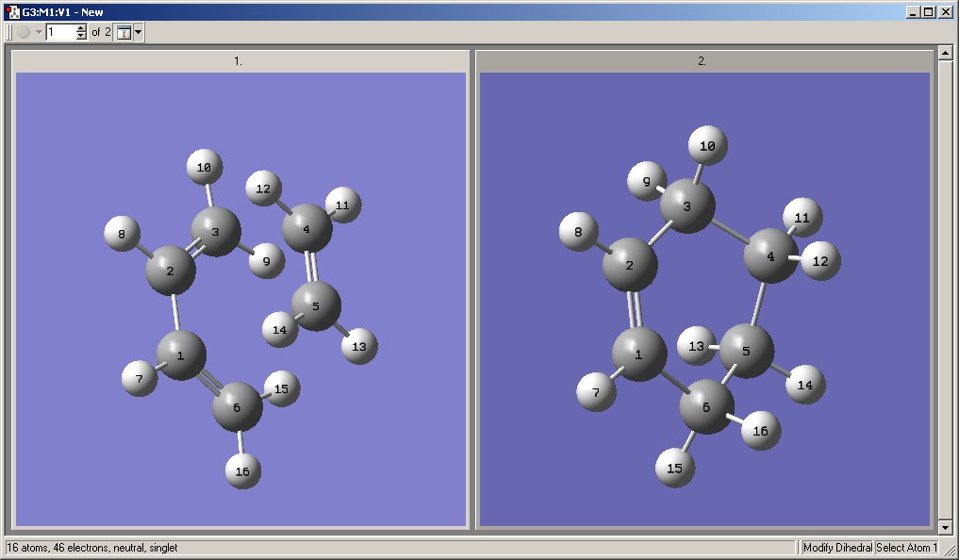Select hydrogen atom 12 in frame 1
This screenshot has height=560, width=959.
(264, 189)
